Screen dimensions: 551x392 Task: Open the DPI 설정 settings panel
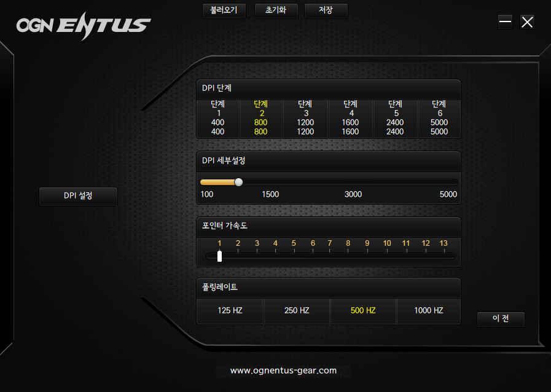click(x=78, y=196)
